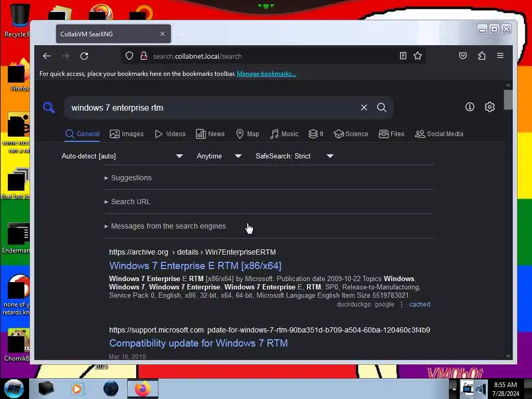The image size is (532, 399).
Task: Open the media player taskbar icon
Action: pyautogui.click(x=77, y=389)
